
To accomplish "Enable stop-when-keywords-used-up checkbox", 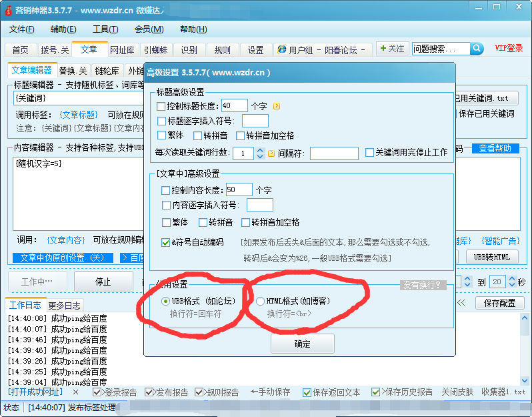I will click(369, 153).
